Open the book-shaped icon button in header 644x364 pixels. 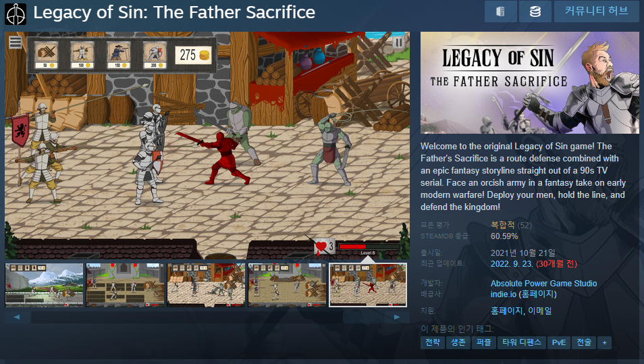pos(501,11)
